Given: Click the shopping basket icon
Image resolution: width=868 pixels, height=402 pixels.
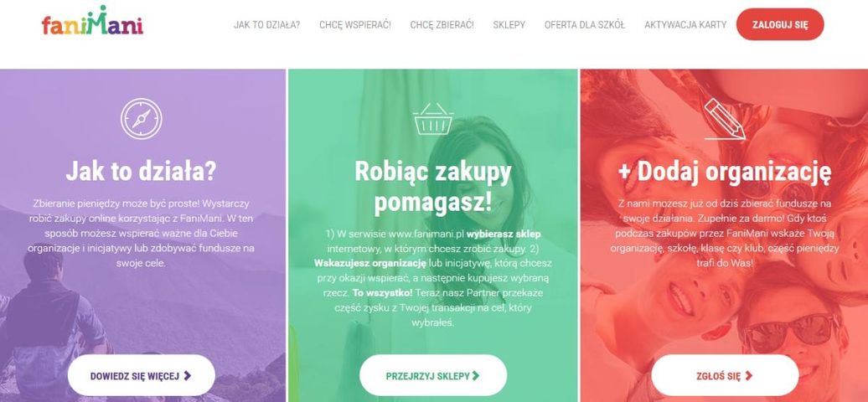Looking at the screenshot, I should pyautogui.click(x=433, y=119).
